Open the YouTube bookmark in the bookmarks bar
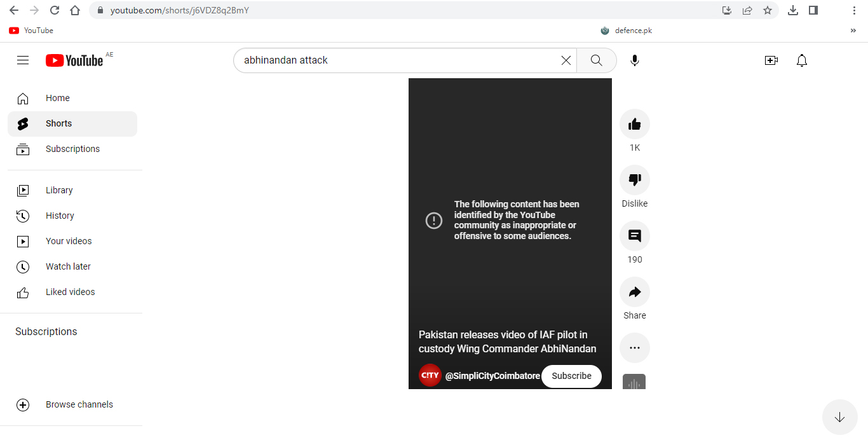Screen dimensions: 868x440 tap(31, 31)
